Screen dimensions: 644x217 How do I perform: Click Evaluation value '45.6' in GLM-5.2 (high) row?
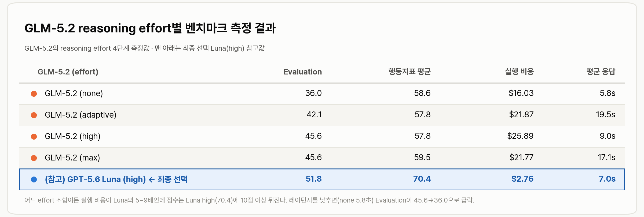pyautogui.click(x=313, y=136)
